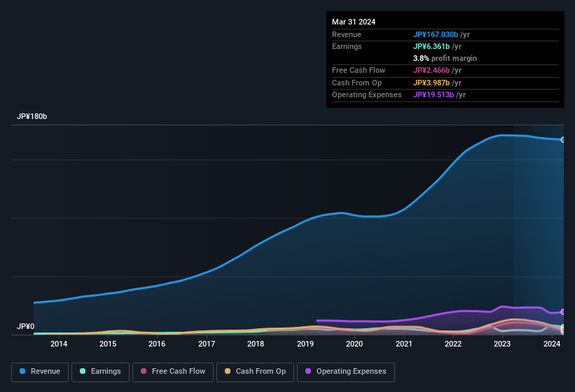The width and height of the screenshot is (575, 392).
Task: Click the JP¥6.361b earnings value
Action: tap(431, 46)
